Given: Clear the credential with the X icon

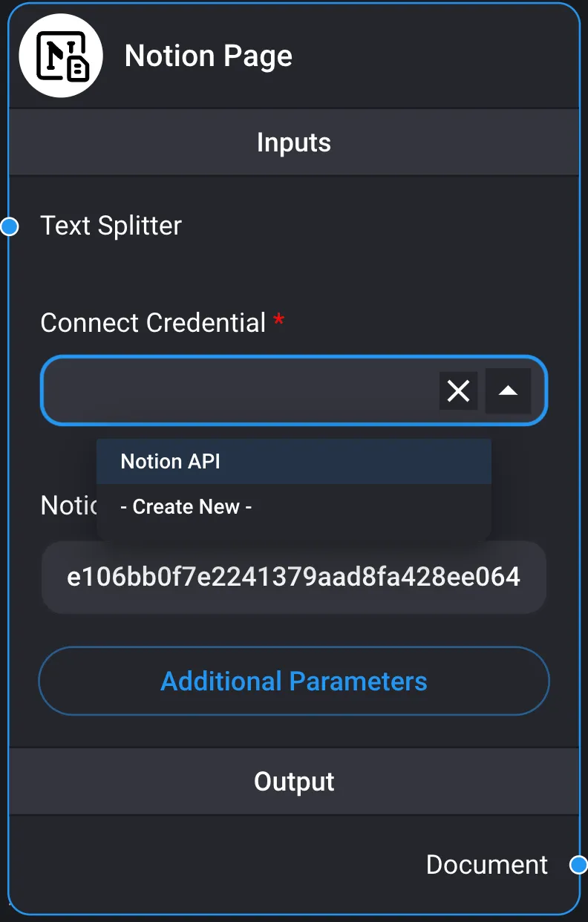Looking at the screenshot, I should [x=458, y=390].
